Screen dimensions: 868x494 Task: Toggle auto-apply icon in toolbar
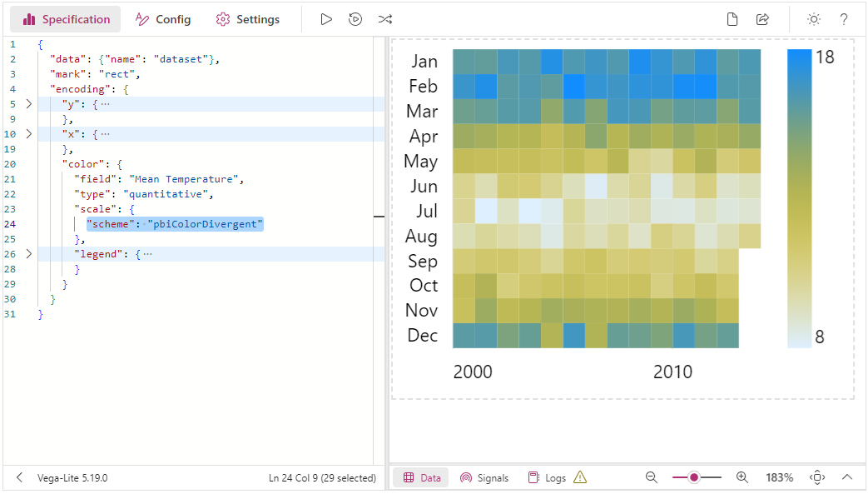coord(355,19)
